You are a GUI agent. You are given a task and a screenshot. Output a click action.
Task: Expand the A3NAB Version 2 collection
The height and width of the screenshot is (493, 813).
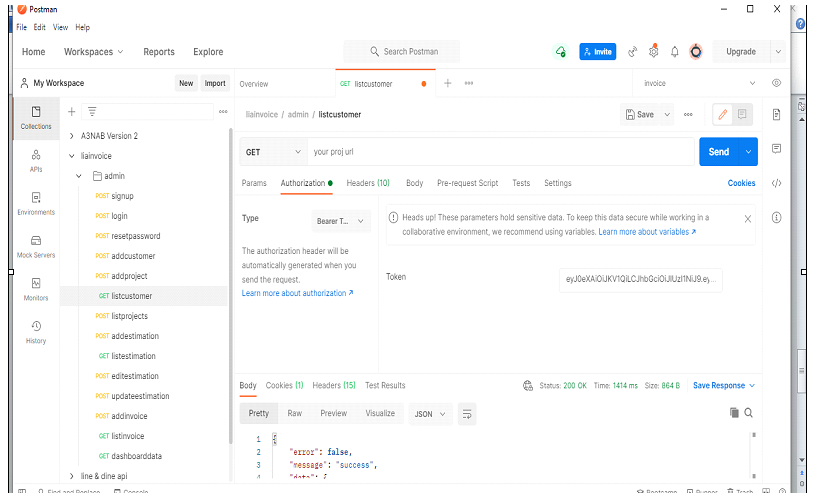coord(72,136)
